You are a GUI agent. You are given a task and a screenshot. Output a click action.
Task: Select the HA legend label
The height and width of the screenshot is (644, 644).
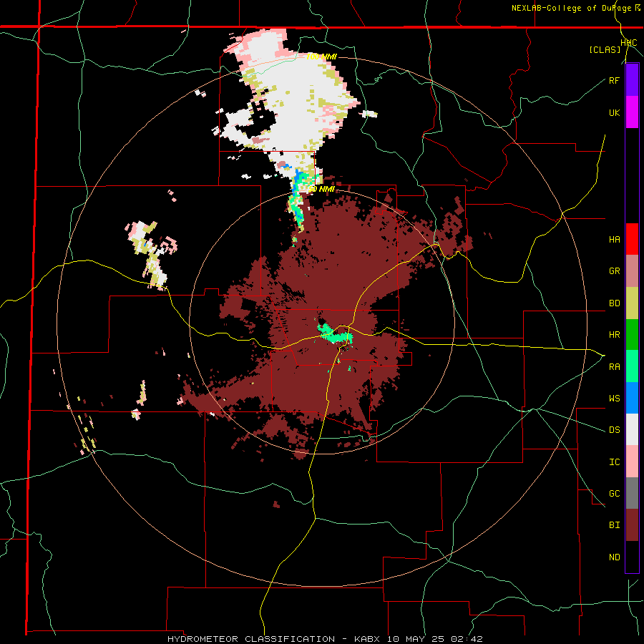[614, 240]
